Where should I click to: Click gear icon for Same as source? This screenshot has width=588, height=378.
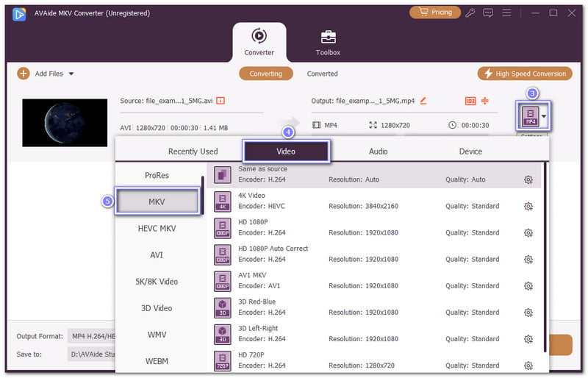[528, 180]
